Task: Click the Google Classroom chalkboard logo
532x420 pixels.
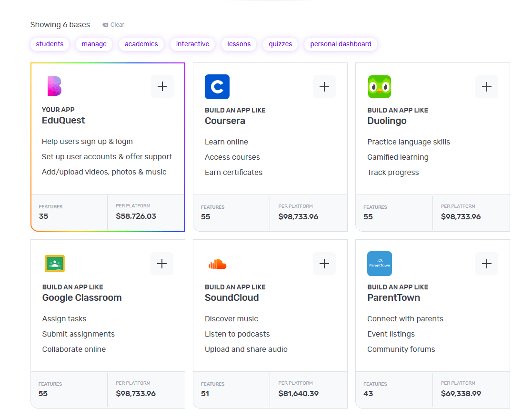Action: coord(55,264)
